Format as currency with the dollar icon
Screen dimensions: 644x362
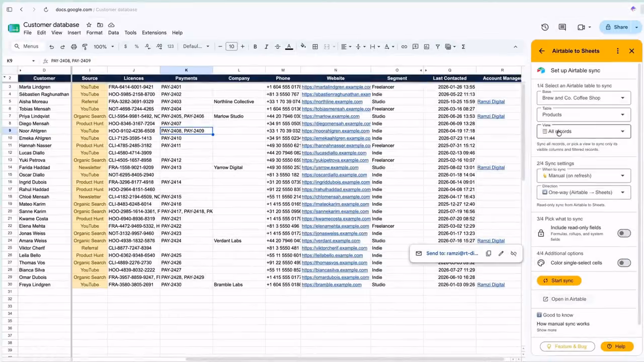pos(126,47)
